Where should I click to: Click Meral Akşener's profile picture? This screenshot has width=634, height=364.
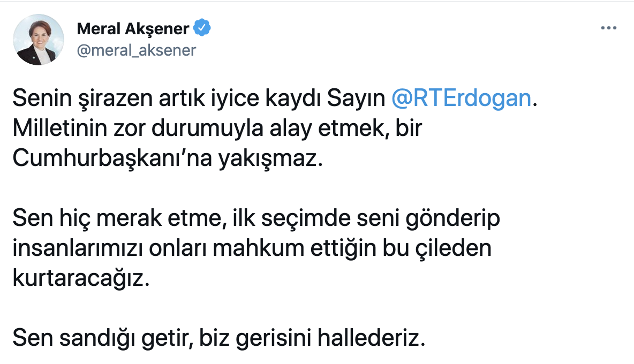(38, 39)
